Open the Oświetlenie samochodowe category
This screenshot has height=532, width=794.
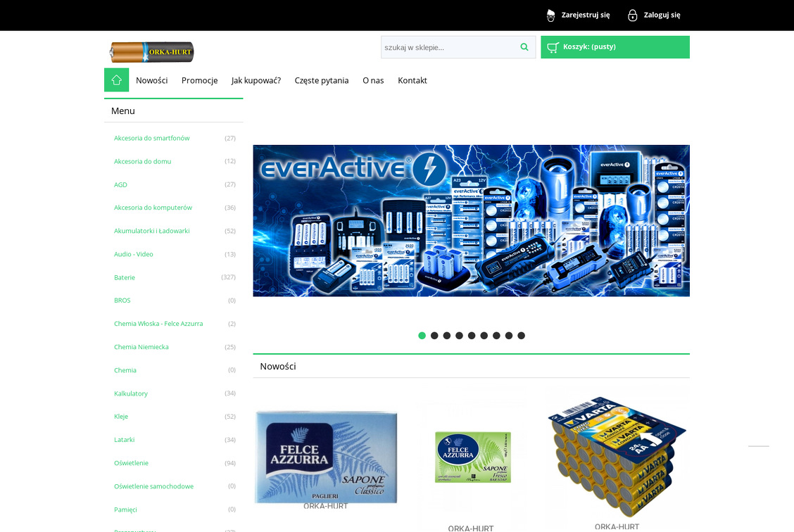153,486
